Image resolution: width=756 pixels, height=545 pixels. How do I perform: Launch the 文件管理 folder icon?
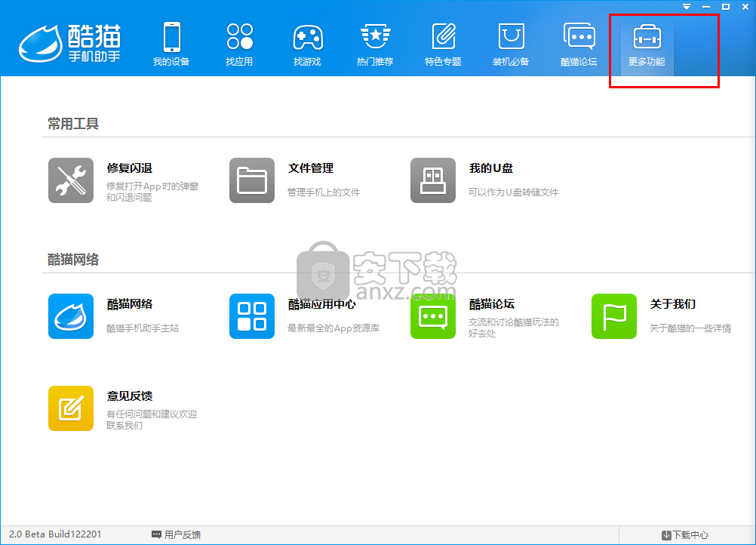coord(252,180)
